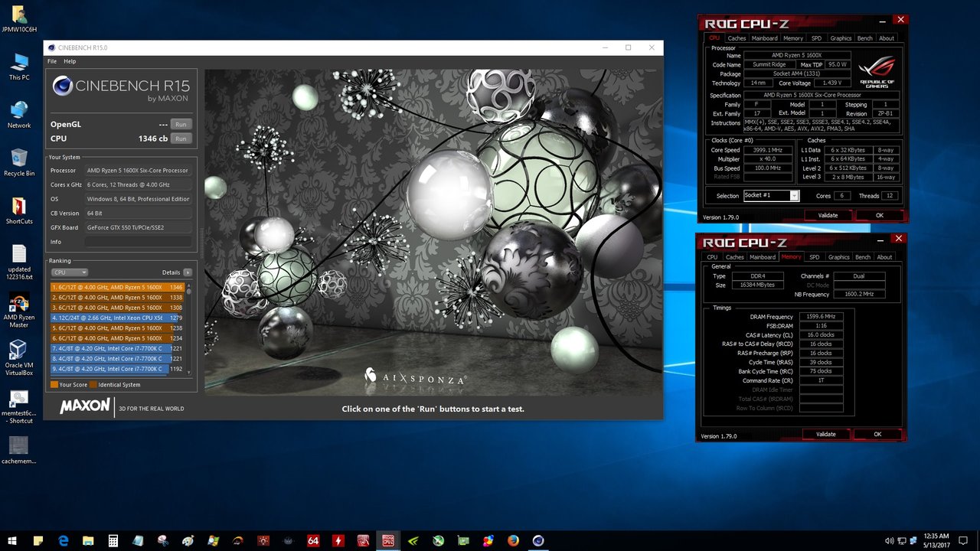This screenshot has width=980, height=551.
Task: Select the cachemem desktop icon
Action: click(x=19, y=452)
